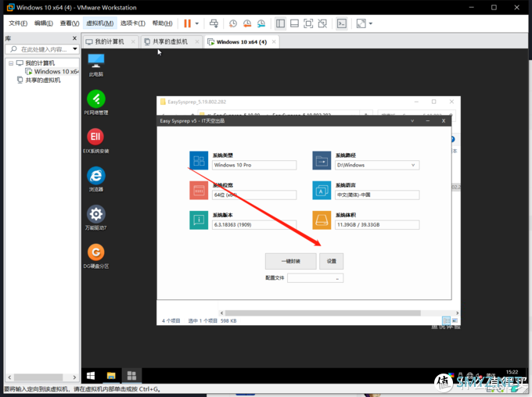
Task: Open the 帮助(H) menu
Action: [x=162, y=23]
